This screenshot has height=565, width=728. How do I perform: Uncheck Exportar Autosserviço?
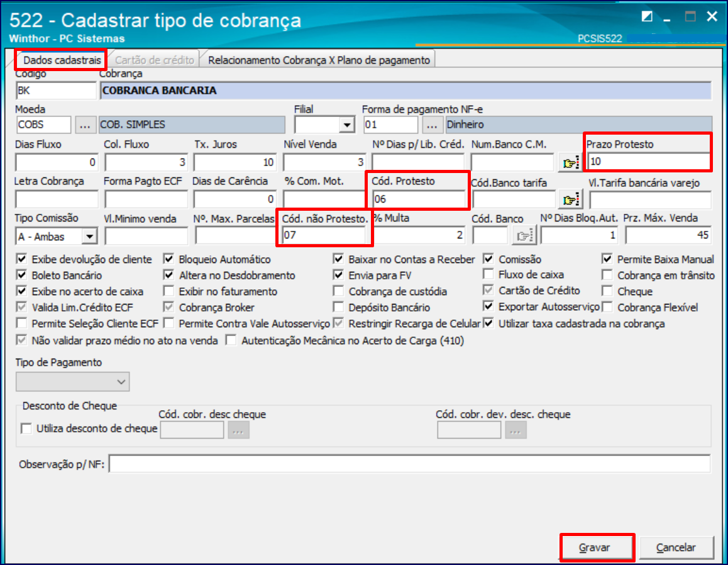(488, 306)
